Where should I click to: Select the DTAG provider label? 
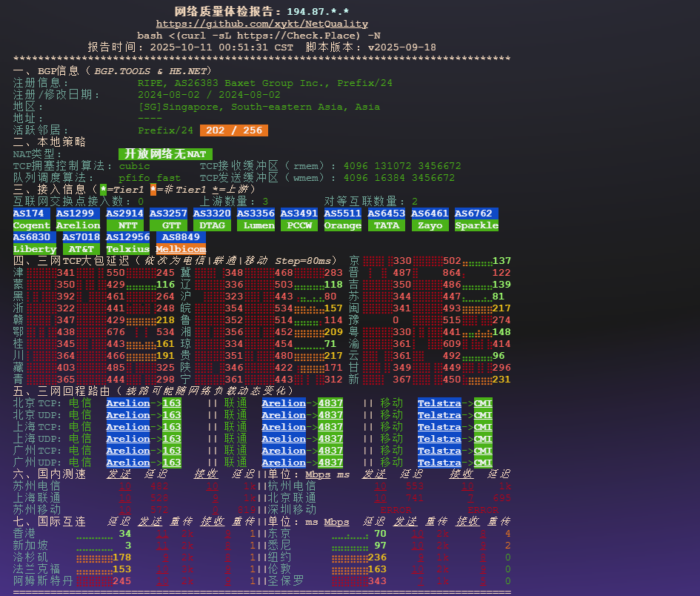[212, 225]
